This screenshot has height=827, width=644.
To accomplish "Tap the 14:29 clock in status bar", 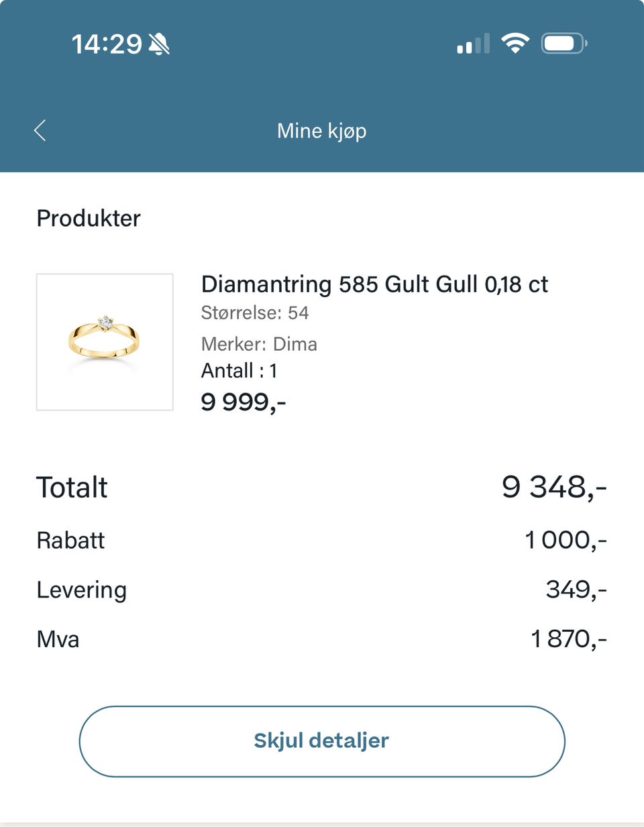I will pos(107,44).
